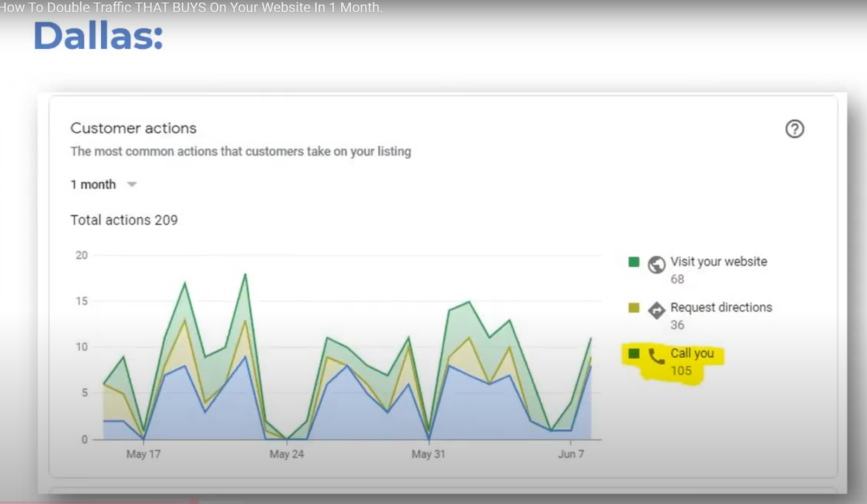Click the Jun 7 date on the axis
This screenshot has height=504, width=867.
(x=571, y=454)
